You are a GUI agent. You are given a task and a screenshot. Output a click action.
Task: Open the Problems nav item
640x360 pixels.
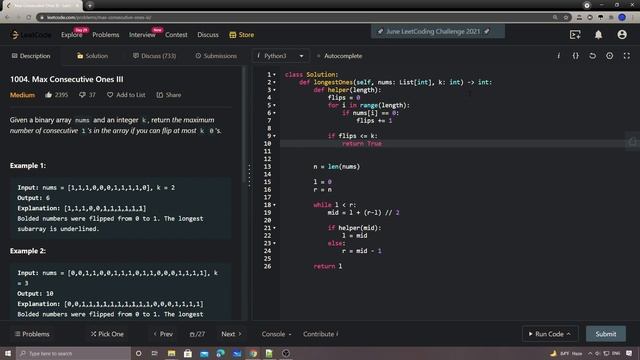[x=106, y=35]
